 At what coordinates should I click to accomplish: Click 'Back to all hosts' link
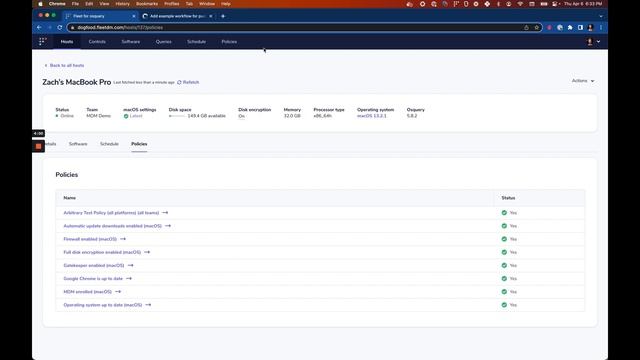pos(64,65)
